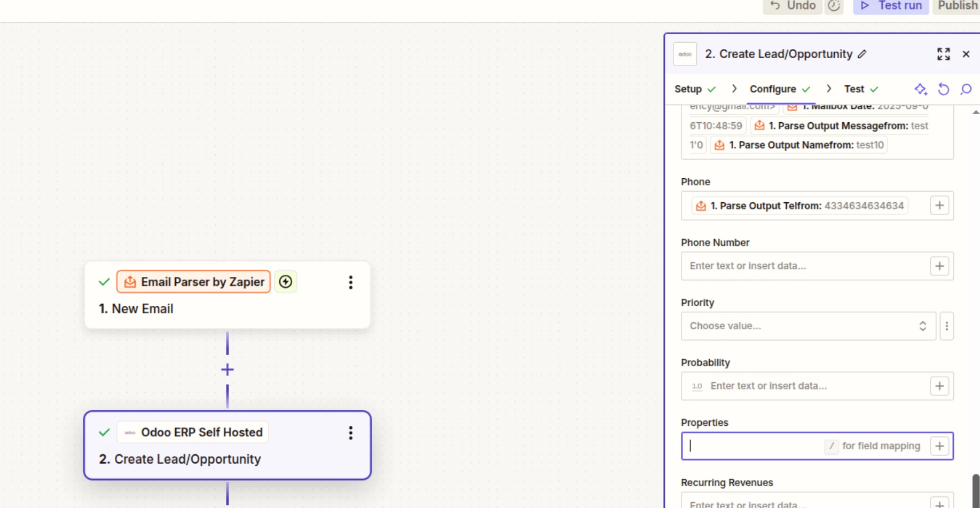This screenshot has width=980, height=508.
Task: Click the panel vertical scrollbar thumb
Action: pyautogui.click(x=976, y=490)
